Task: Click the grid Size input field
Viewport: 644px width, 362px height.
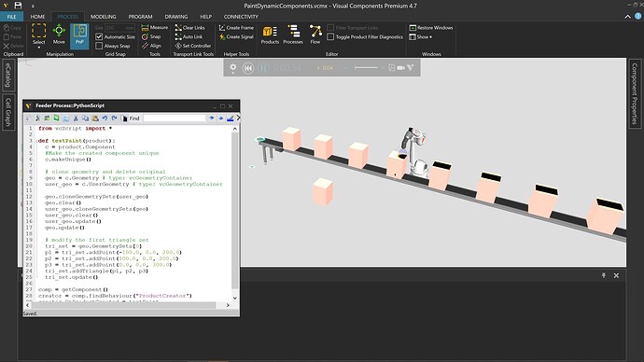Action: tap(119, 27)
